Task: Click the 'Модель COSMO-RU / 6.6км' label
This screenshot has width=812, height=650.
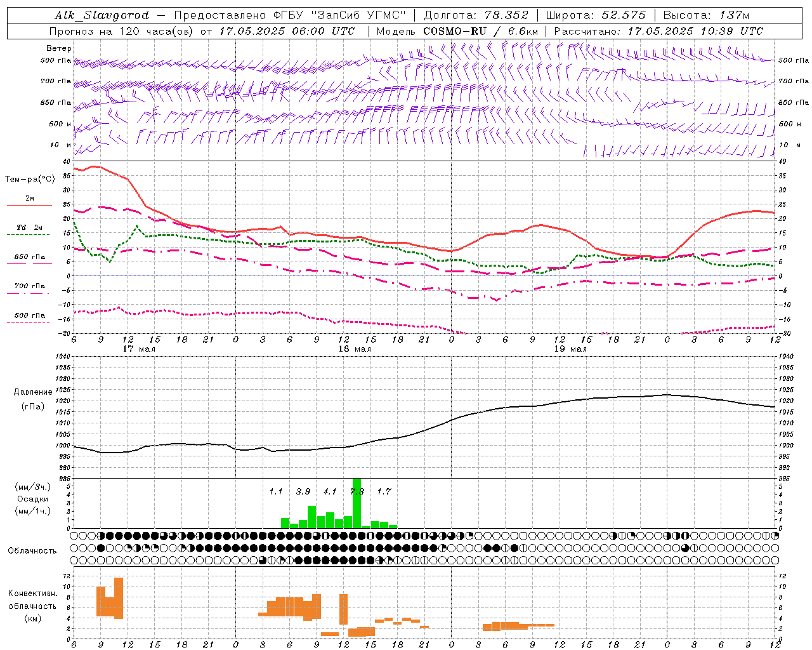Action: point(457,31)
